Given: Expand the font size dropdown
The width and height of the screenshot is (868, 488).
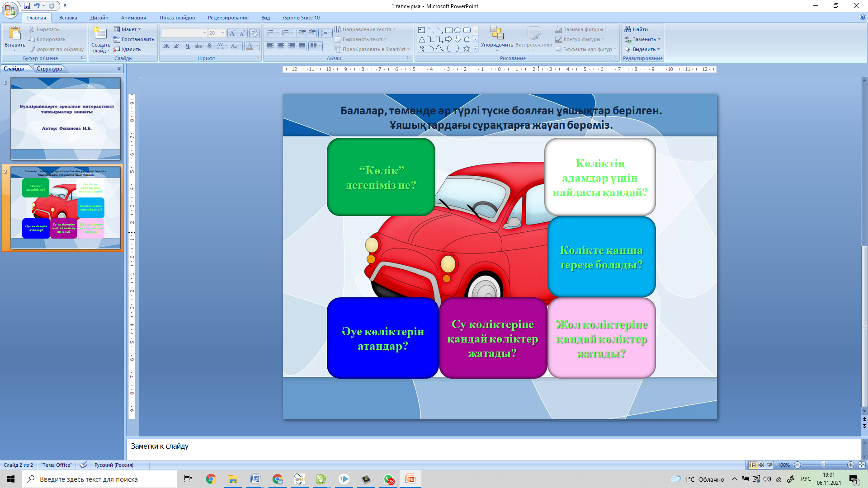Looking at the screenshot, I should (x=222, y=33).
